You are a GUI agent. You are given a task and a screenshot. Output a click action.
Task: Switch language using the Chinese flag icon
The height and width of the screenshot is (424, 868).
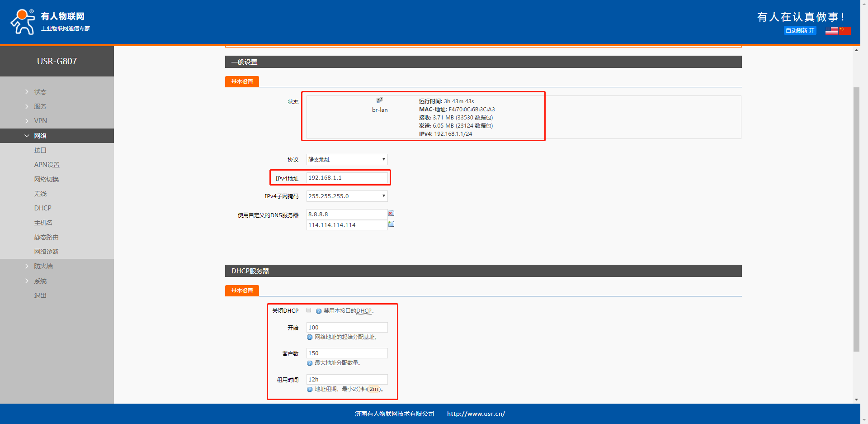point(844,31)
